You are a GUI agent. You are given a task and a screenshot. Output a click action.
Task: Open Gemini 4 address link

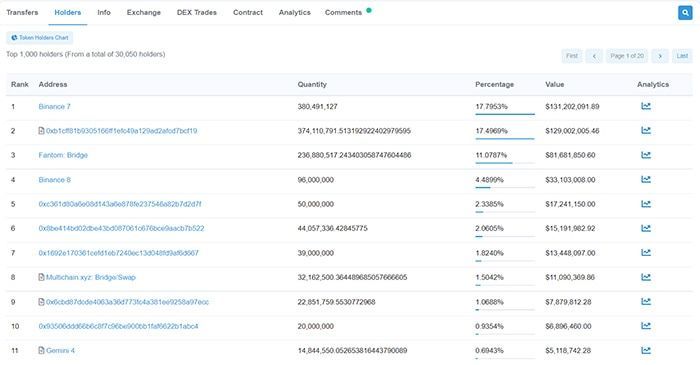pos(60,350)
